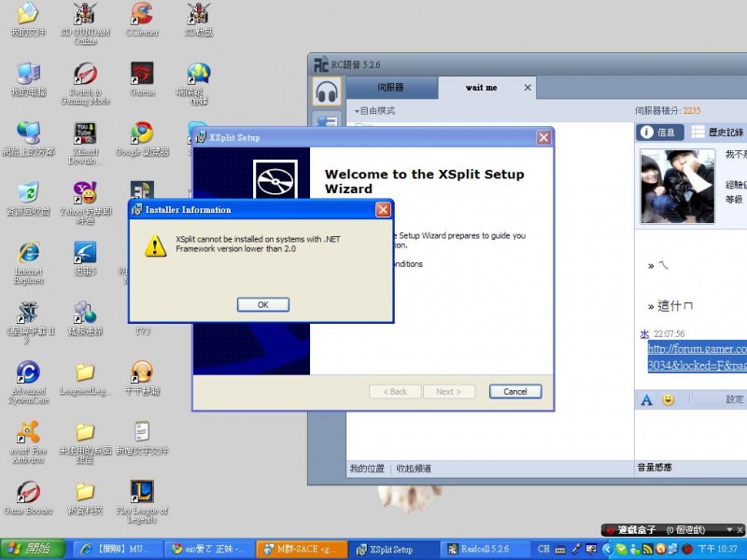Click the CH language indicator

(x=543, y=549)
